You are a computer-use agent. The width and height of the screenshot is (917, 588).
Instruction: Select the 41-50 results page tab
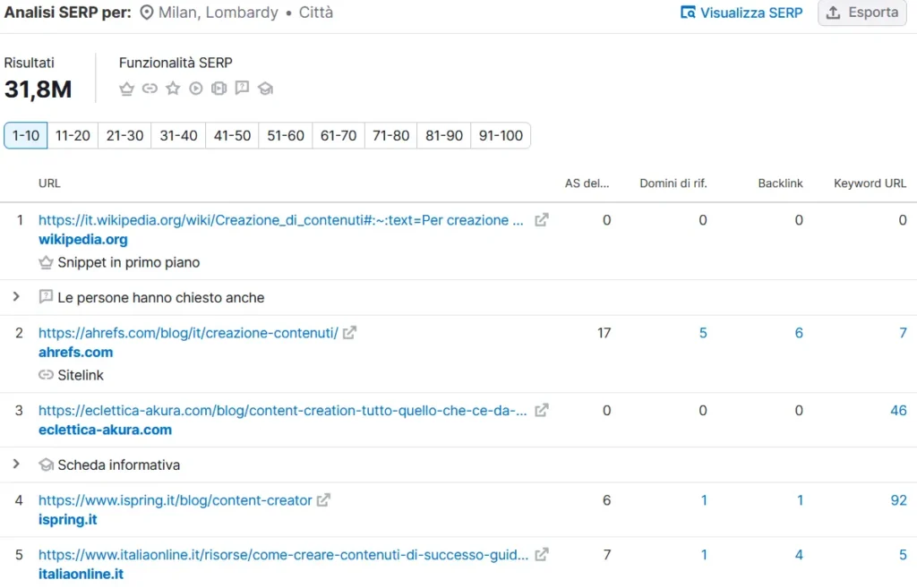232,136
